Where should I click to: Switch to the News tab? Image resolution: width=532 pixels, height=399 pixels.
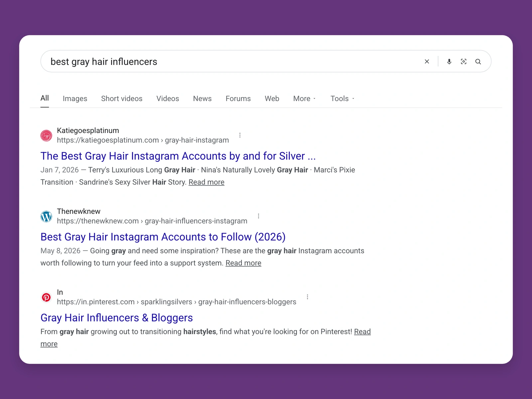202,98
